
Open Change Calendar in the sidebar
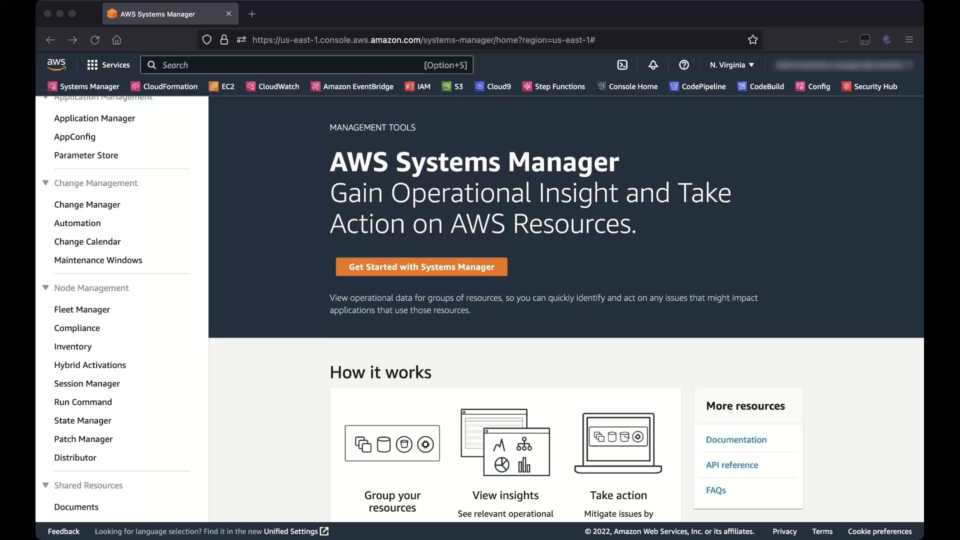tap(87, 241)
